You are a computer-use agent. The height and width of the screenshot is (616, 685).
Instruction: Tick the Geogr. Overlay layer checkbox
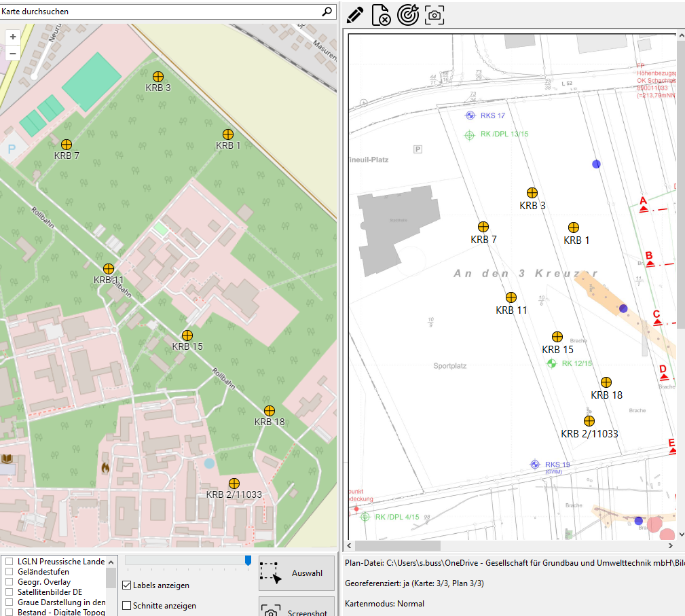(10, 582)
